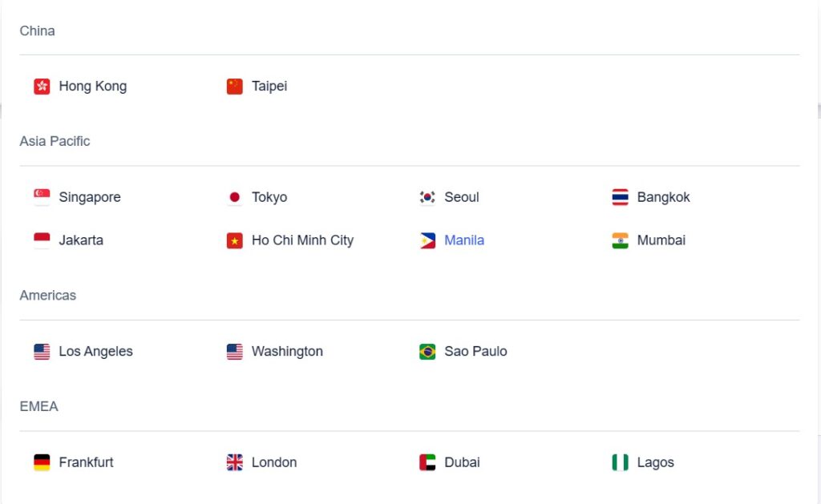
Task: Click the UK flag beside London
Action: point(234,462)
